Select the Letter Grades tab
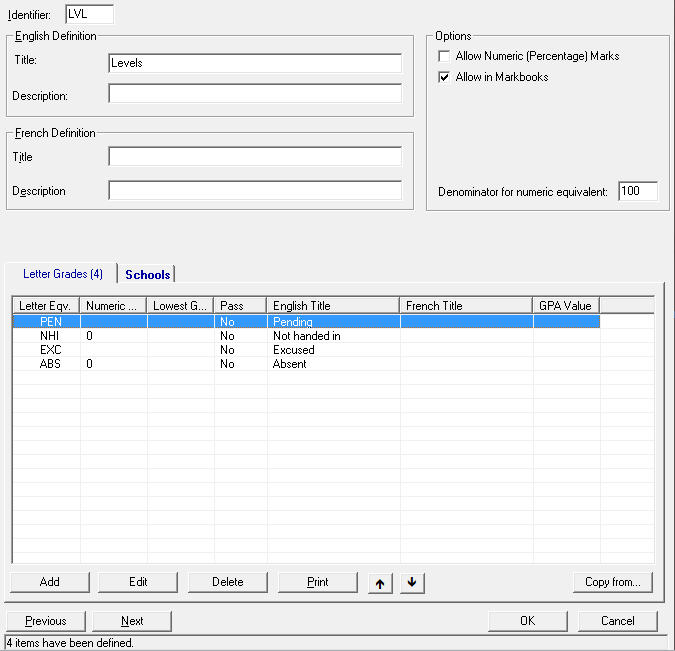 (x=62, y=274)
